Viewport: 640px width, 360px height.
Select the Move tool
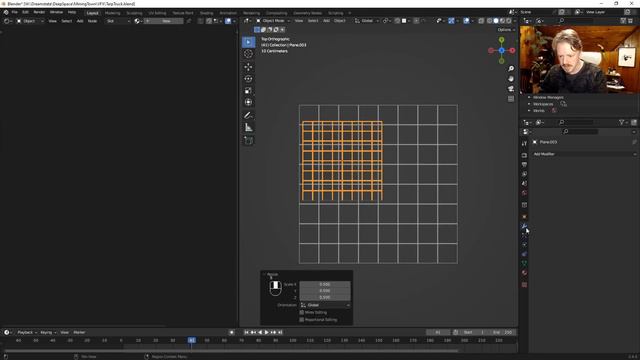[x=248, y=67]
